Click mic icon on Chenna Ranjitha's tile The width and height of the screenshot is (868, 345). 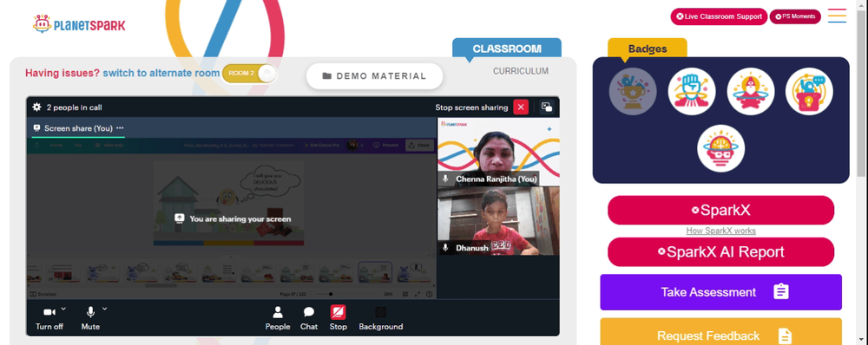pos(445,179)
